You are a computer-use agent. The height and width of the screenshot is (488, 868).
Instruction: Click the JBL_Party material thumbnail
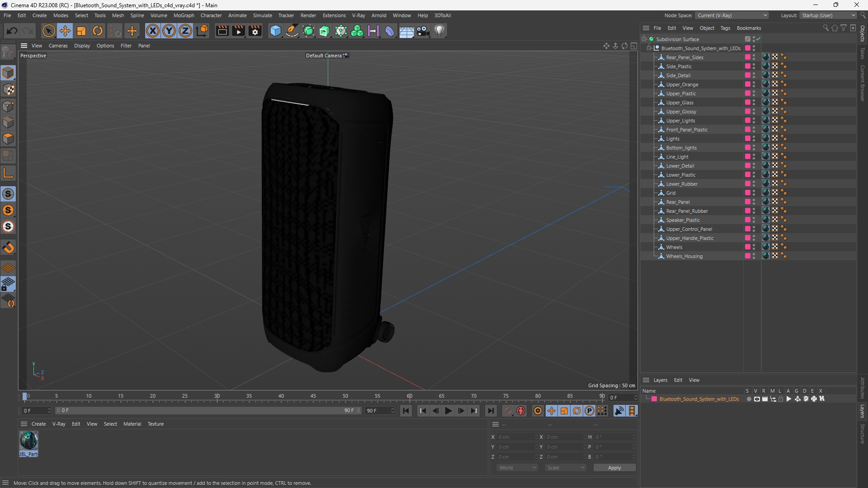pyautogui.click(x=28, y=441)
